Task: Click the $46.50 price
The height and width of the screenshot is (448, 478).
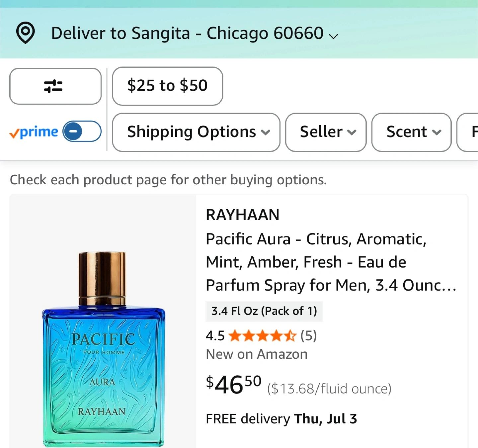Action: 234,385
